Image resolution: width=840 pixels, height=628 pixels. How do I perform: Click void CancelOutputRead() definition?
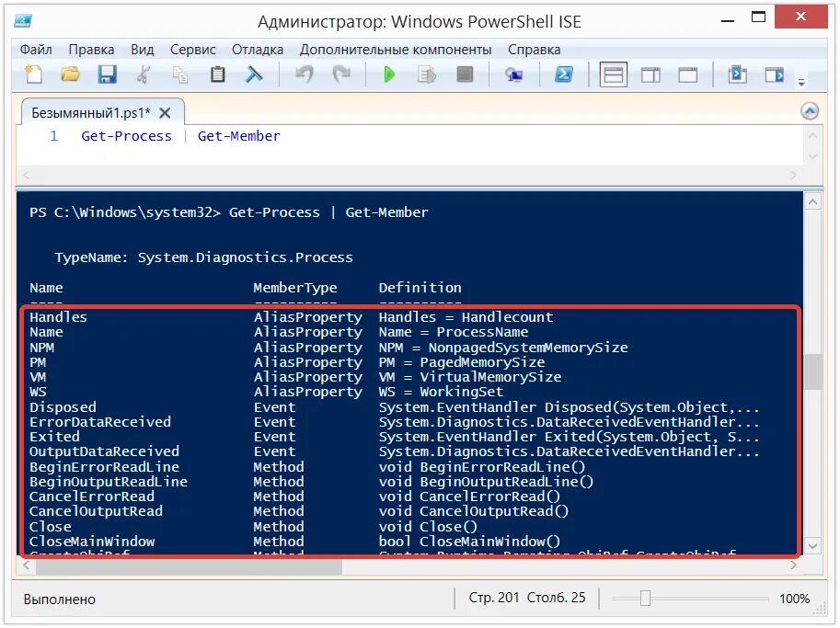tap(474, 511)
